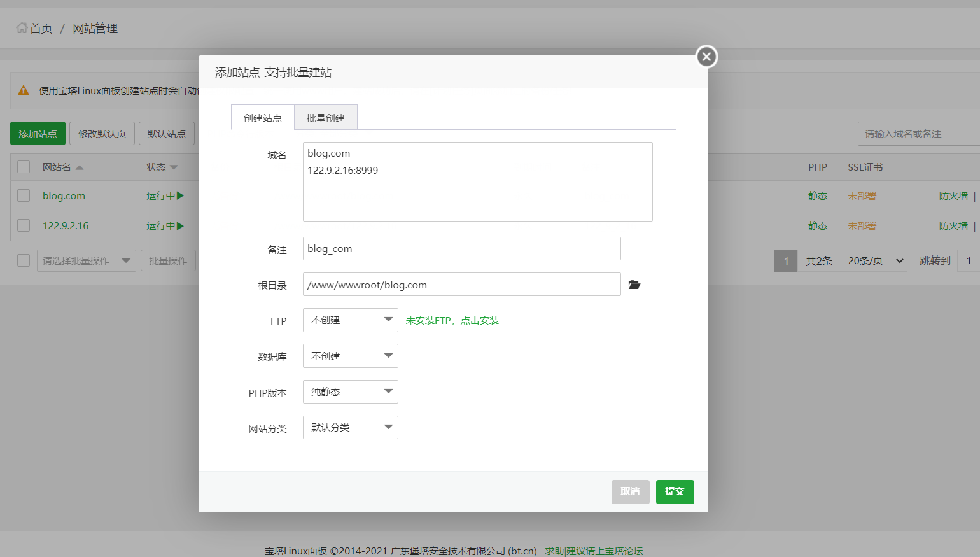Click the 修改默认页 button

point(102,134)
